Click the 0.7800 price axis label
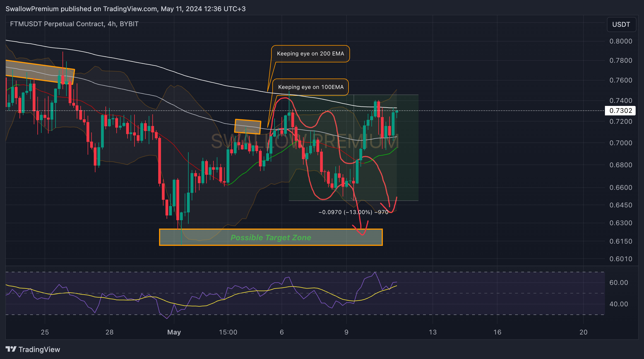The image size is (644, 359). (x=621, y=60)
